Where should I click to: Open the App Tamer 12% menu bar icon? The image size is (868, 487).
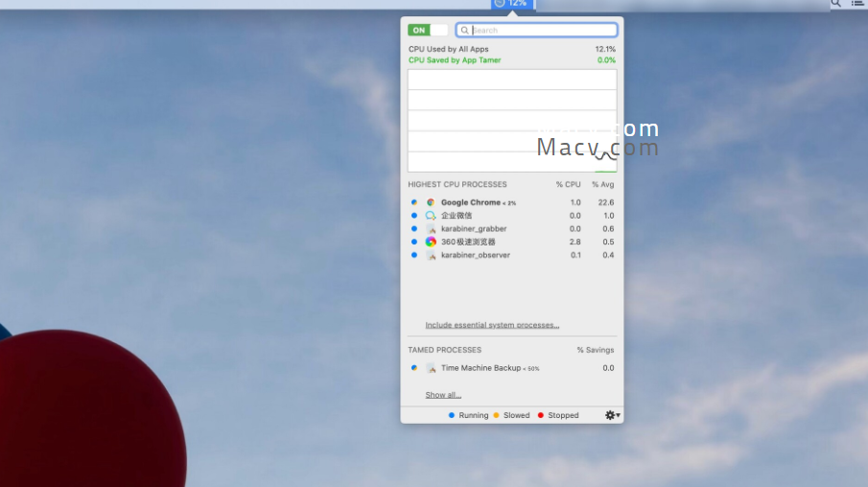coord(512,4)
